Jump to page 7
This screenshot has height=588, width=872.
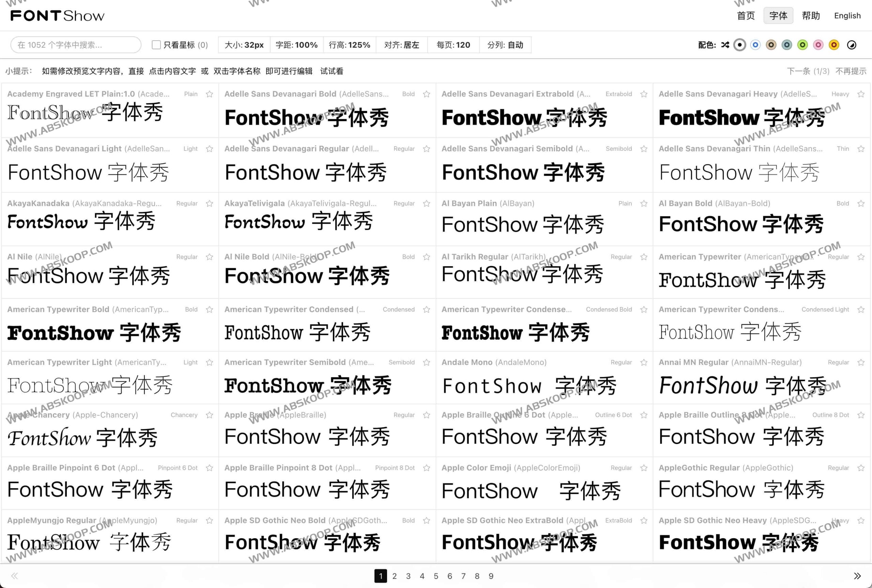[x=464, y=576]
